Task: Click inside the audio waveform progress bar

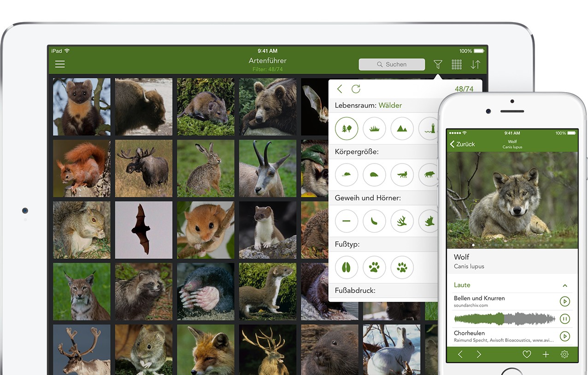Action: tap(504, 319)
